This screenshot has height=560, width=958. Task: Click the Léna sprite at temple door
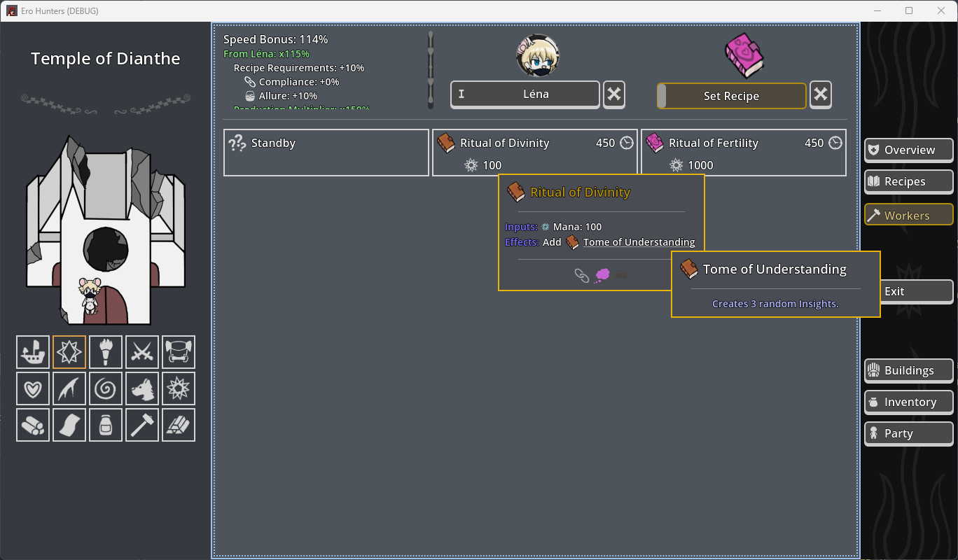(89, 297)
